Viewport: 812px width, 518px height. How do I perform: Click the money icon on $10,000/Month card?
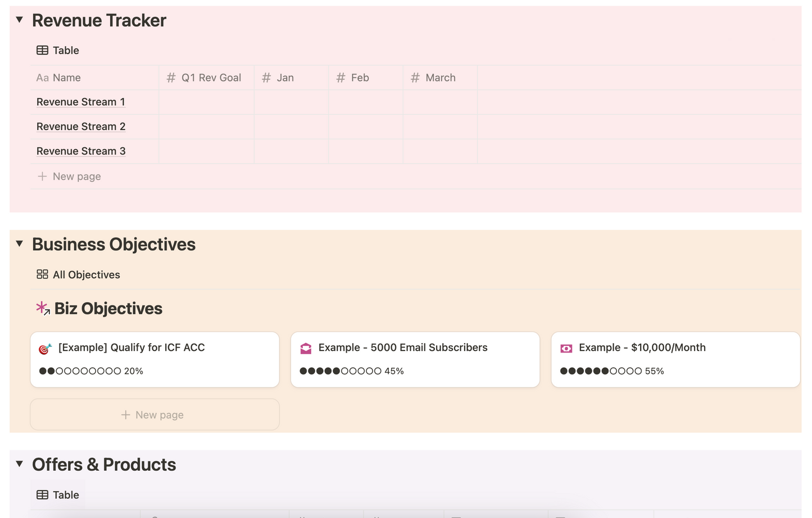coord(566,348)
